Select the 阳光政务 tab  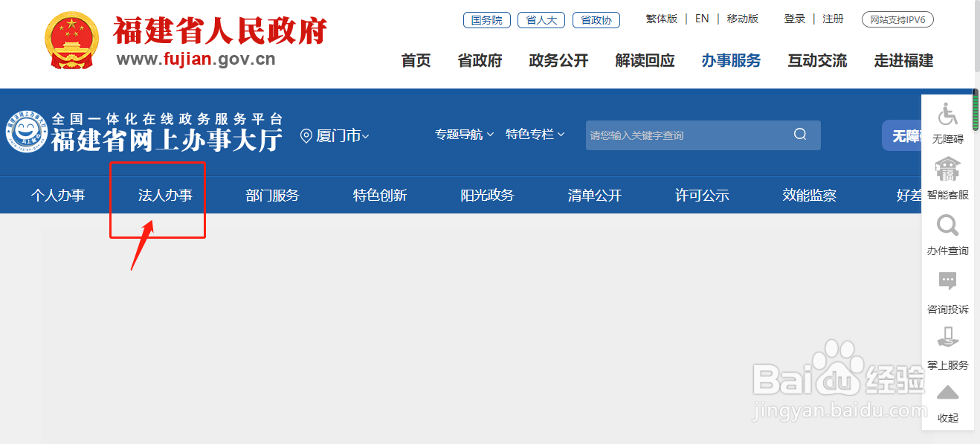tap(487, 196)
